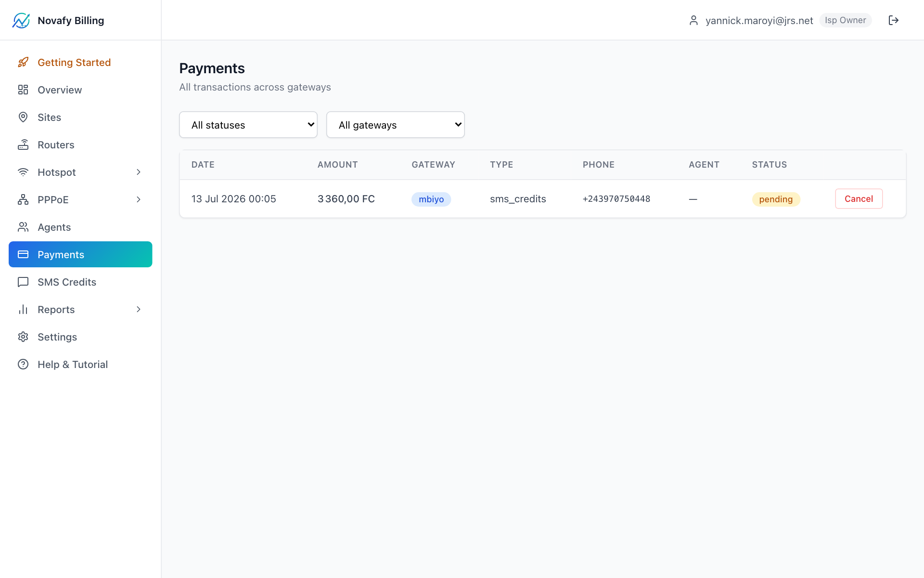Click the Help & Tutorial question mark icon
The image size is (924, 578).
pos(23,364)
